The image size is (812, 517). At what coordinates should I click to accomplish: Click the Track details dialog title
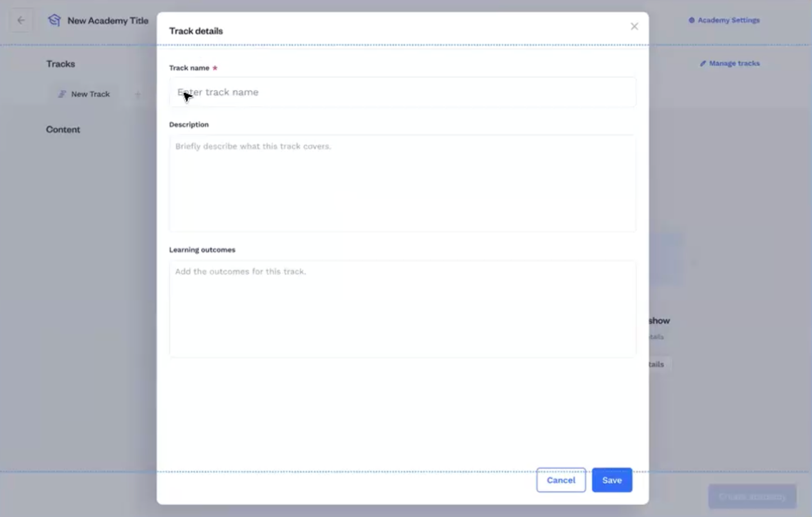(x=196, y=31)
